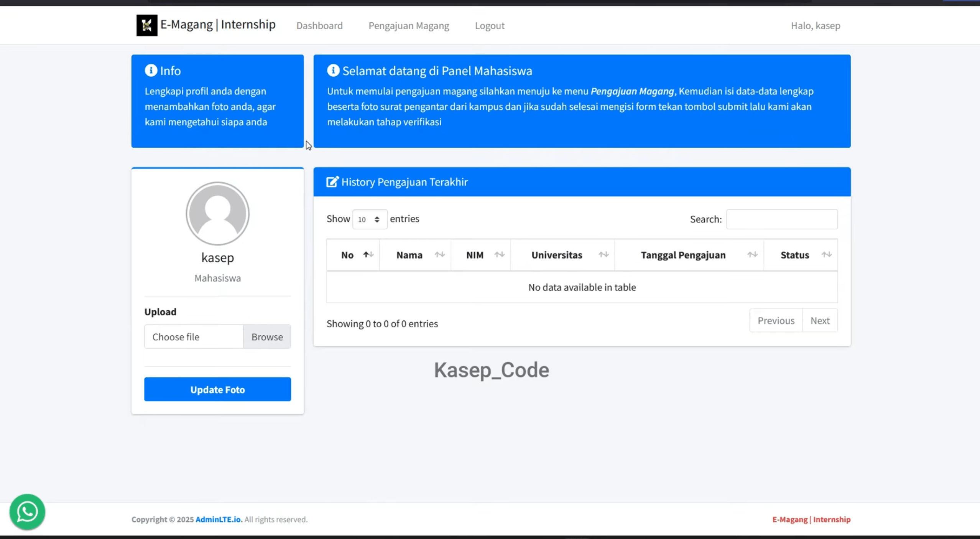980x539 pixels.
Task: Click the info icon beside Selamat datang heading
Action: coord(333,71)
